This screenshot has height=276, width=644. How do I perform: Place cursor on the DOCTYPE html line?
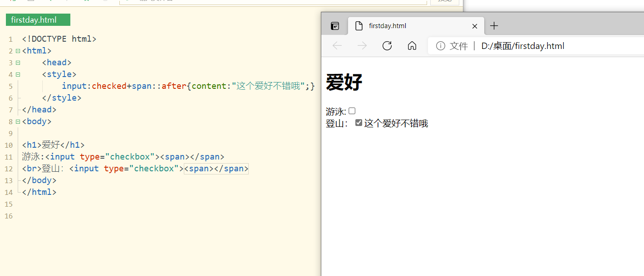59,39
